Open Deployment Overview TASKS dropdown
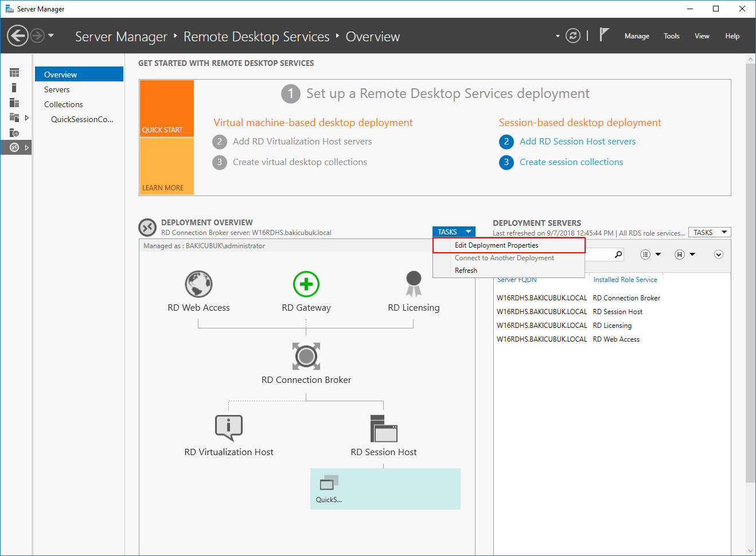The width and height of the screenshot is (756, 556). [x=454, y=232]
